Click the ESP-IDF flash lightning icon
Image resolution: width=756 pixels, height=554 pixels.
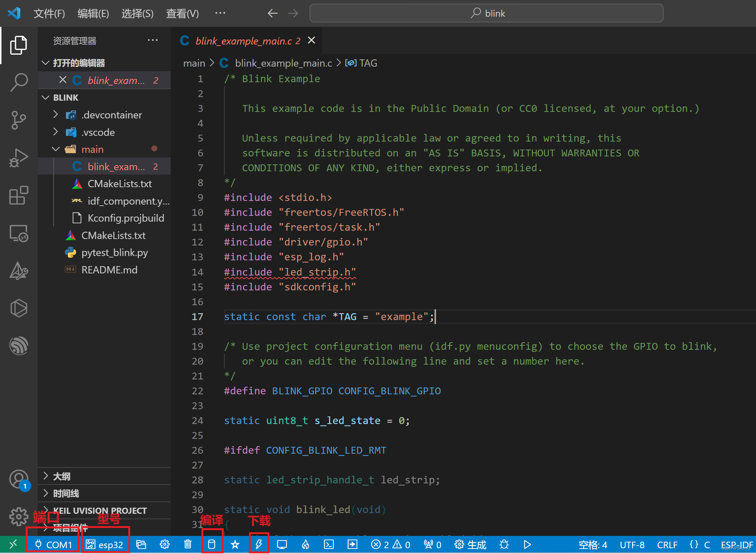pyautogui.click(x=259, y=544)
